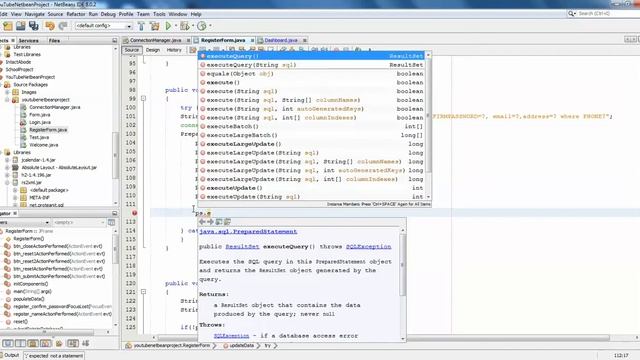Click the New Project toolbar icon
The image size is (640, 360).
8,26
